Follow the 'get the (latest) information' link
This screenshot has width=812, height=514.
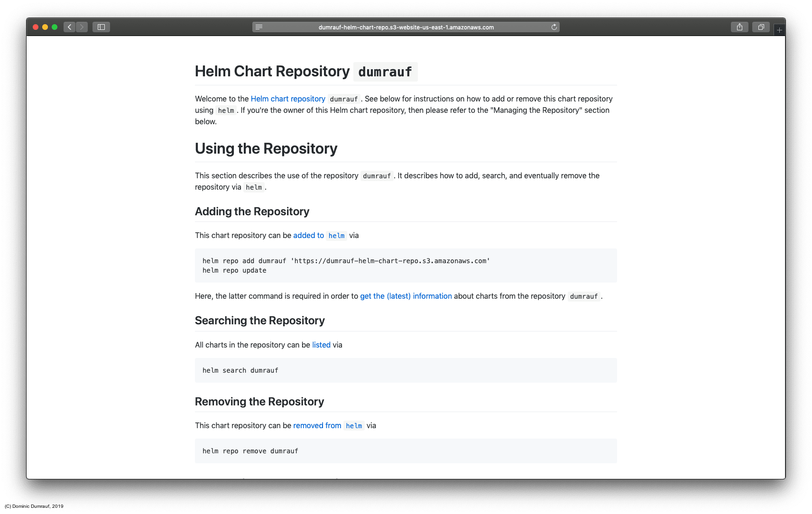pos(406,296)
